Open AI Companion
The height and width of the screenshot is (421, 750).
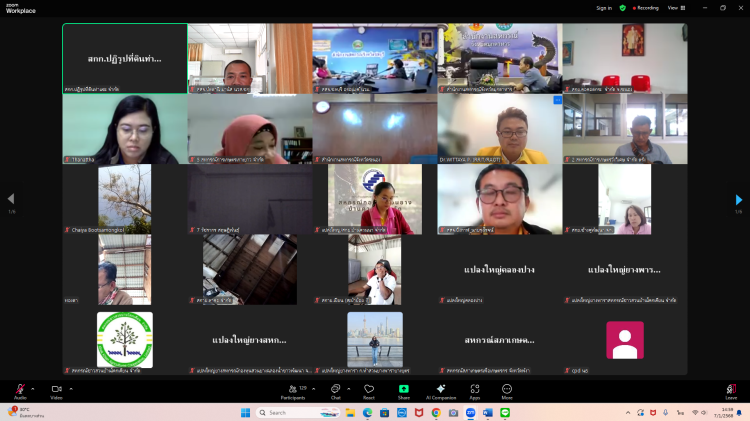(441, 391)
